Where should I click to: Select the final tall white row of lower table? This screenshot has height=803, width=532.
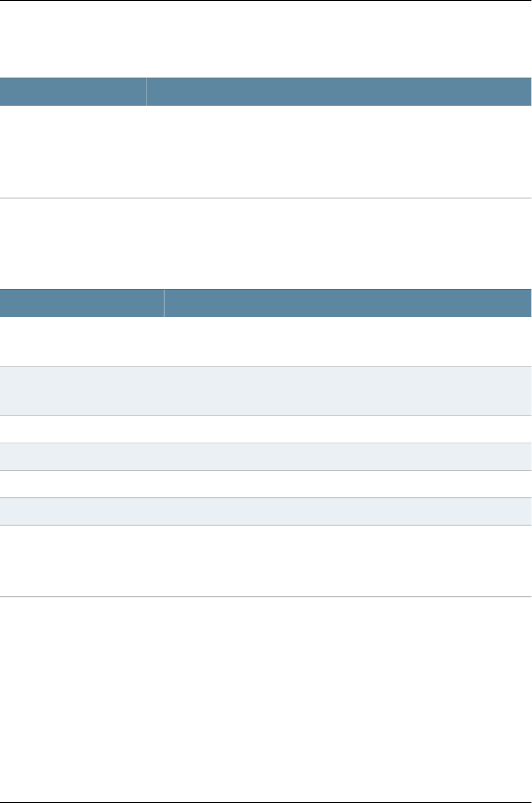point(266,560)
